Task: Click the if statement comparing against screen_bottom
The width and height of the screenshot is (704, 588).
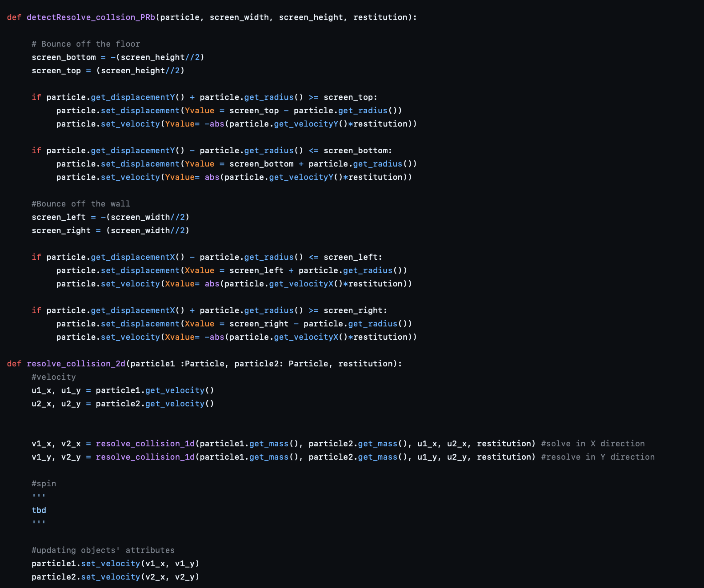Action: click(212, 151)
